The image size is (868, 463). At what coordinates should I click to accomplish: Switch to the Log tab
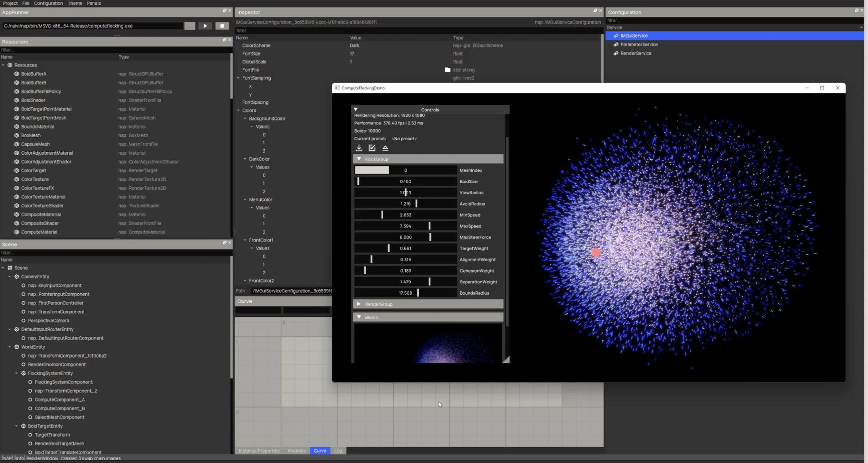click(338, 451)
